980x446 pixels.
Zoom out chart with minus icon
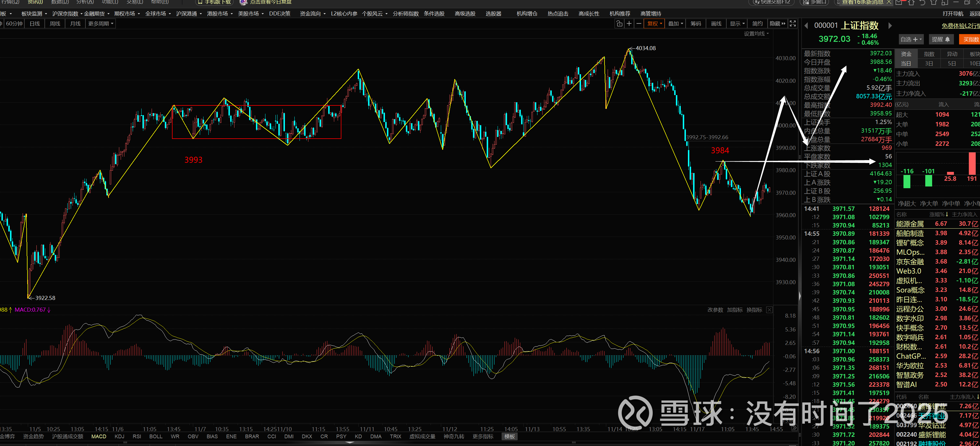point(639,23)
